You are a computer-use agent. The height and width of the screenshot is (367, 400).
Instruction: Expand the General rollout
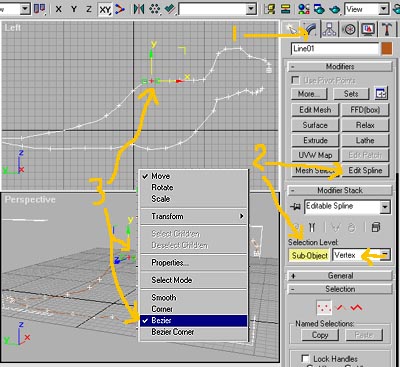click(340, 276)
